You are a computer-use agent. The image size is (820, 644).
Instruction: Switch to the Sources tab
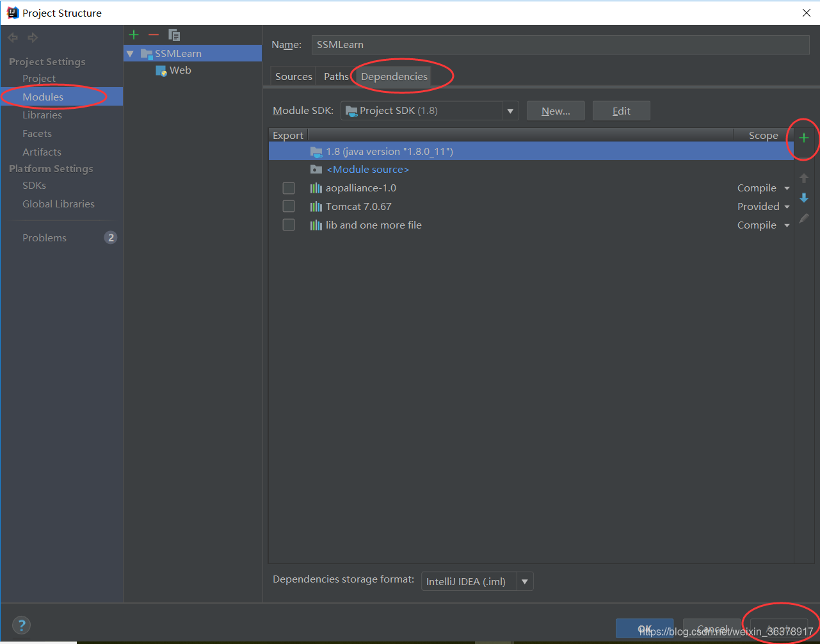point(294,76)
